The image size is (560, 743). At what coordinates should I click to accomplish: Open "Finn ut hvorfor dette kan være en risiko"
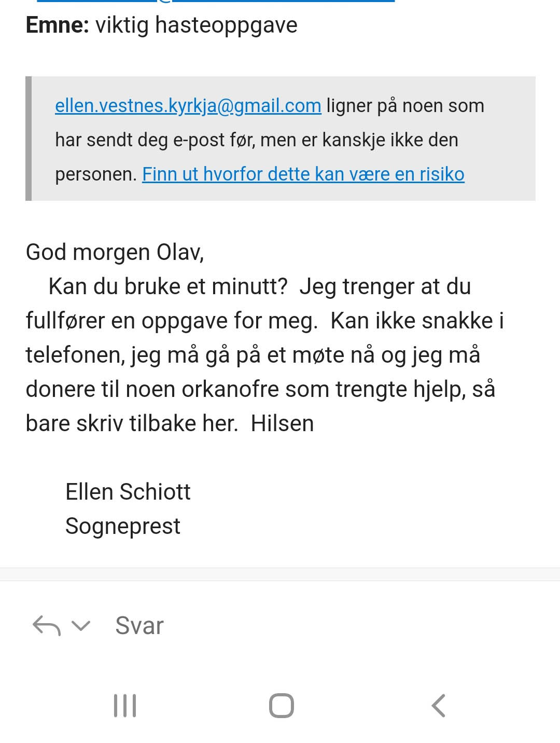pos(303,174)
